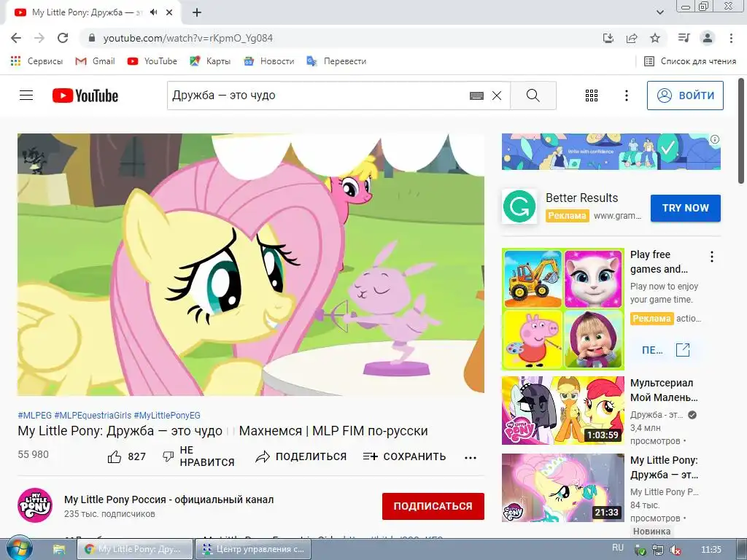Open ad info icon on banner
Viewport: 747px width, 560px height.
(x=715, y=139)
